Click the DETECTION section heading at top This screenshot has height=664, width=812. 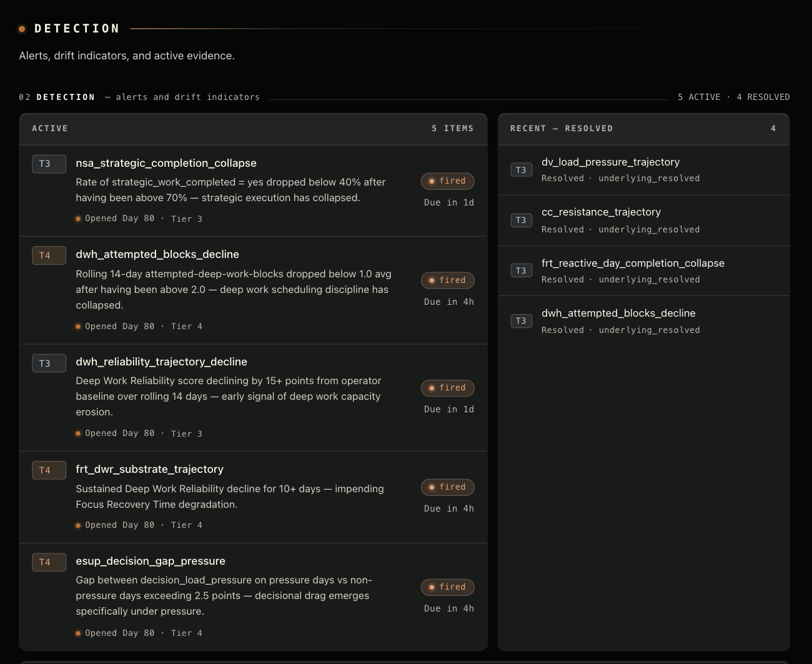77,29
